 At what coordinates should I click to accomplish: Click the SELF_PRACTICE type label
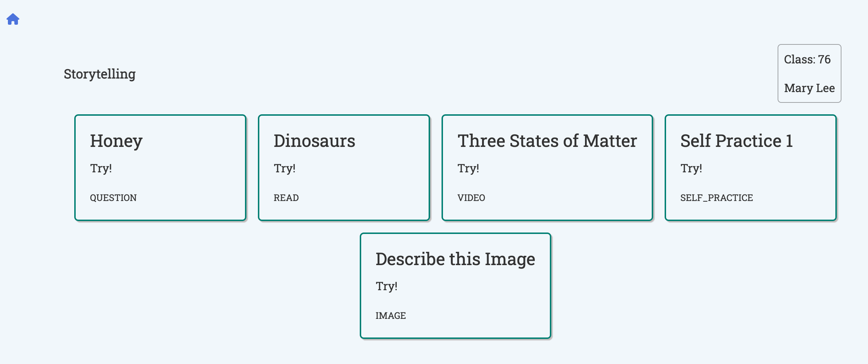717,198
